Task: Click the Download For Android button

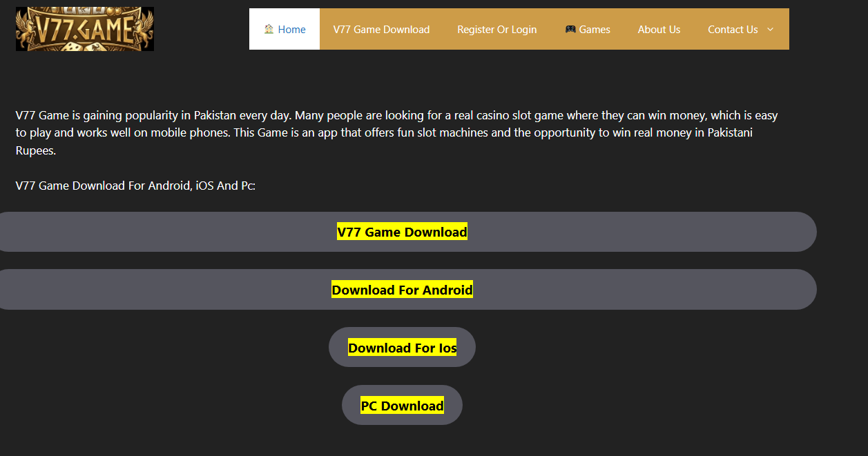Action: (x=402, y=290)
